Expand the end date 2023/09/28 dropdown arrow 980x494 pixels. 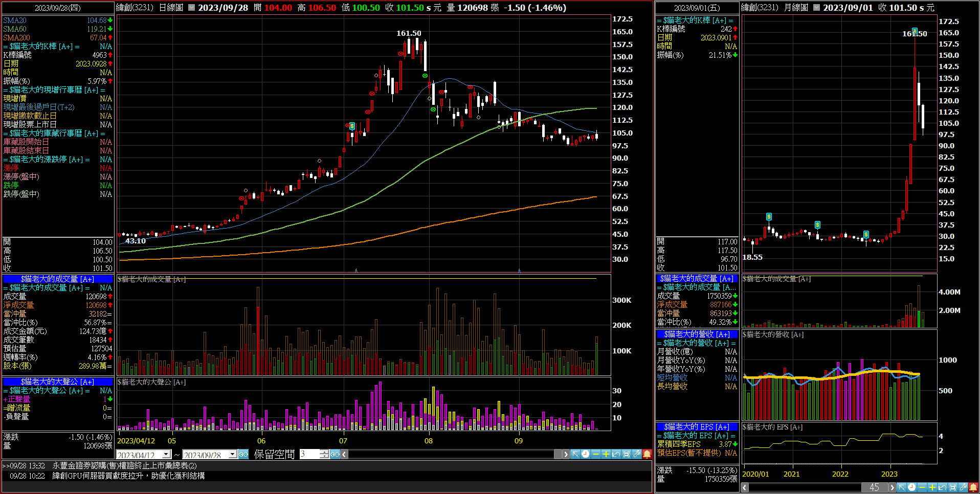233,455
